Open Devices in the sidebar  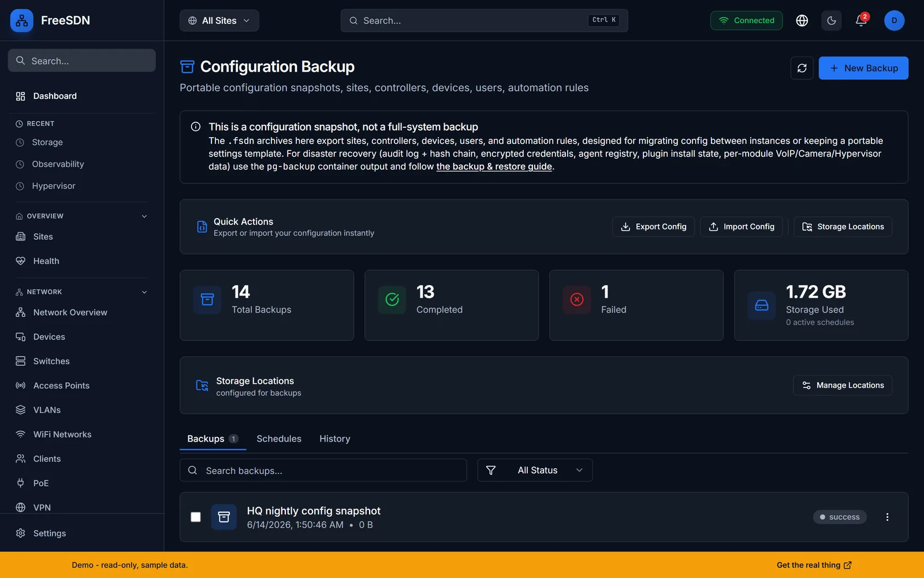pos(81,336)
